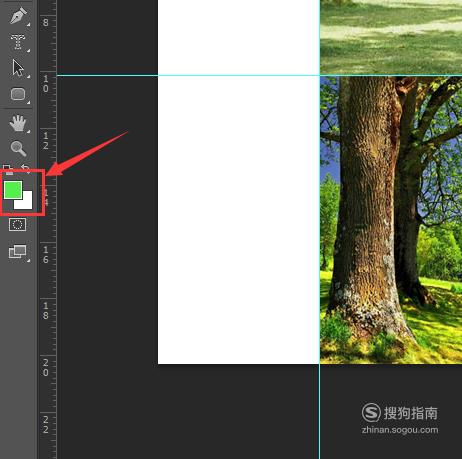Click the green foreground color swatch

click(13, 190)
